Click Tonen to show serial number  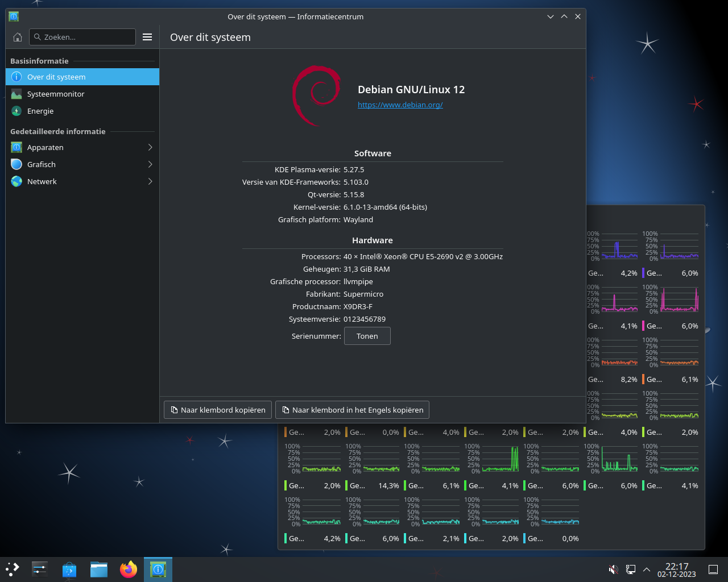point(367,336)
